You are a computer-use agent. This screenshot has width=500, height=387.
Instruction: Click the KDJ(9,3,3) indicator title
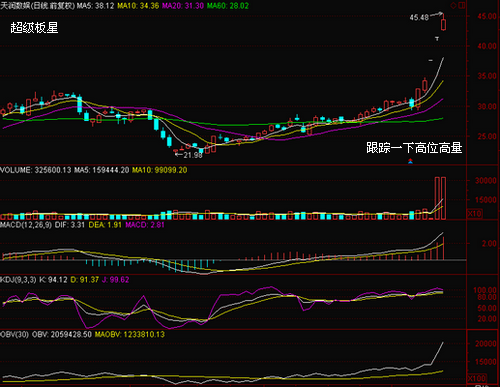tap(18, 280)
